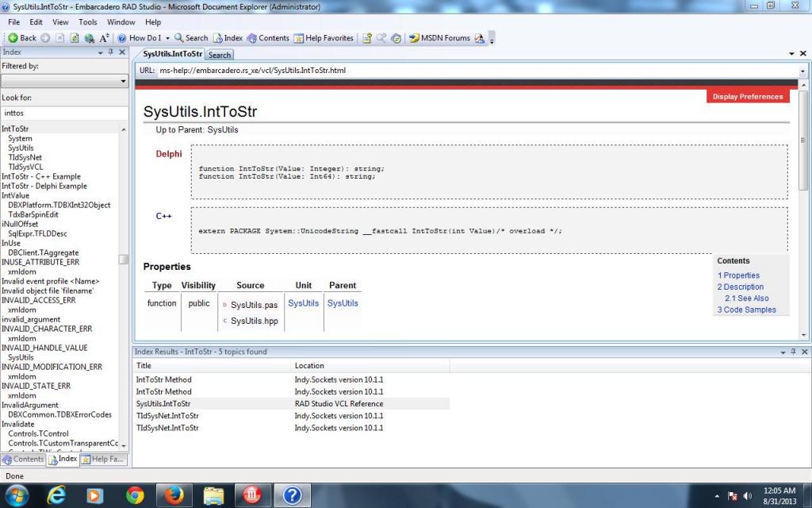812x508 pixels.
Task: Click the Back toolbar button
Action: (x=22, y=38)
